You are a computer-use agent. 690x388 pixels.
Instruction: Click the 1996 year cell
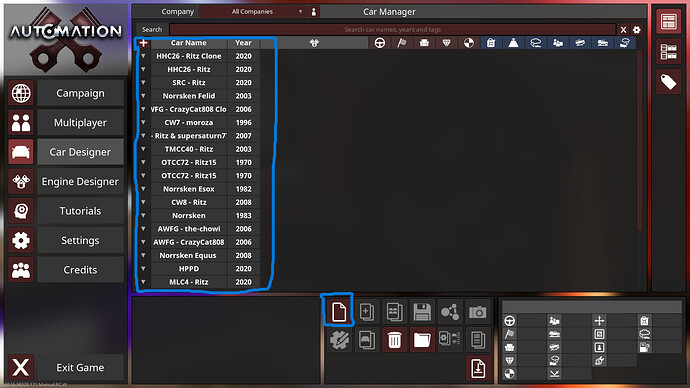click(x=243, y=123)
